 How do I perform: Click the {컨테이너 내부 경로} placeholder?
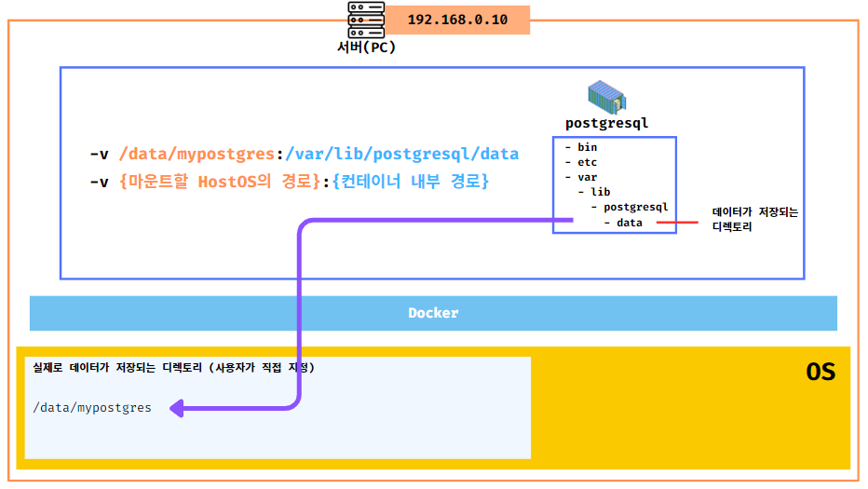(410, 181)
